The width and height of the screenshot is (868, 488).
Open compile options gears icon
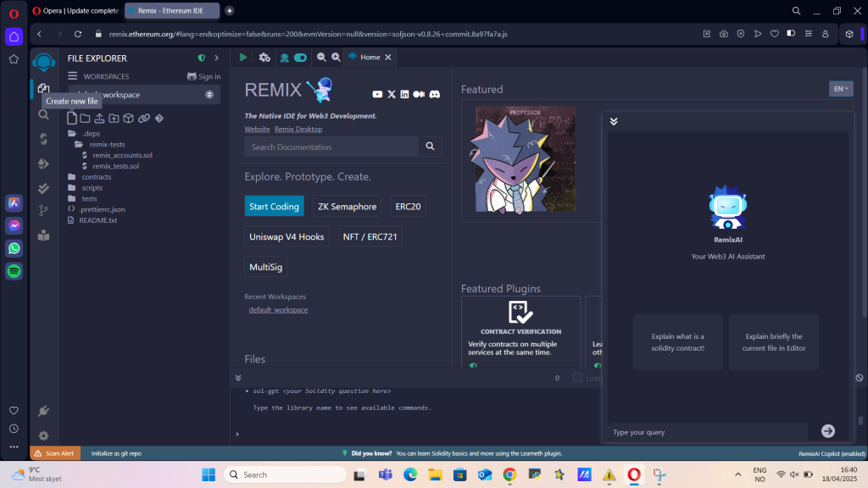point(264,57)
